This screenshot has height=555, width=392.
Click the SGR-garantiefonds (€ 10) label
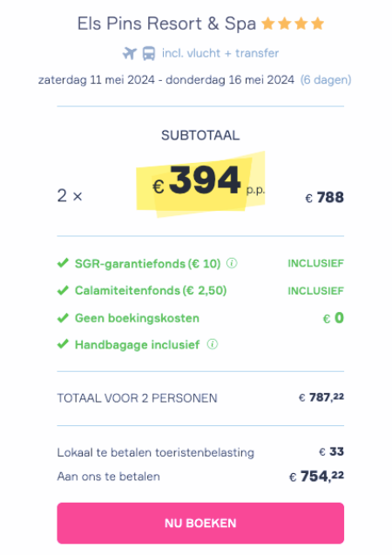[x=147, y=263]
